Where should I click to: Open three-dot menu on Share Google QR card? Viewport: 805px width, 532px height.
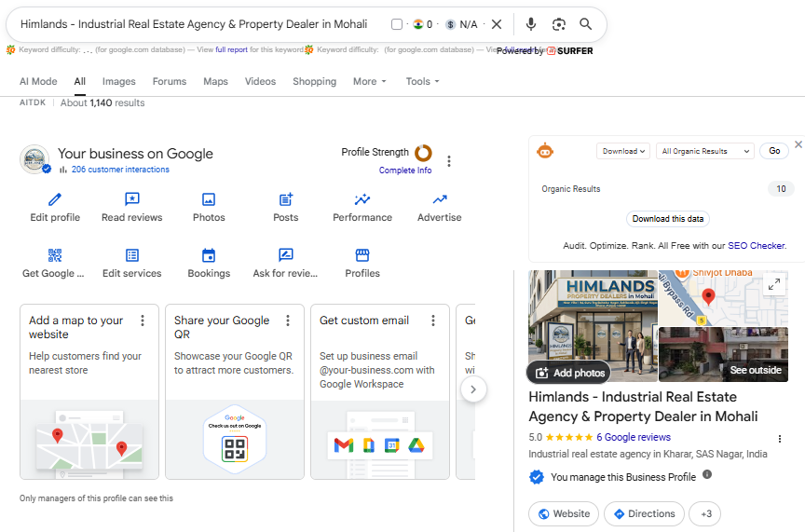point(288,321)
